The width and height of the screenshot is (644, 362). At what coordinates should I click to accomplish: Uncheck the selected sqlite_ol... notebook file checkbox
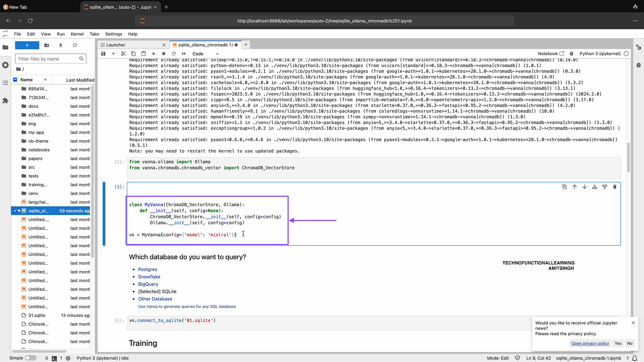coord(15,211)
